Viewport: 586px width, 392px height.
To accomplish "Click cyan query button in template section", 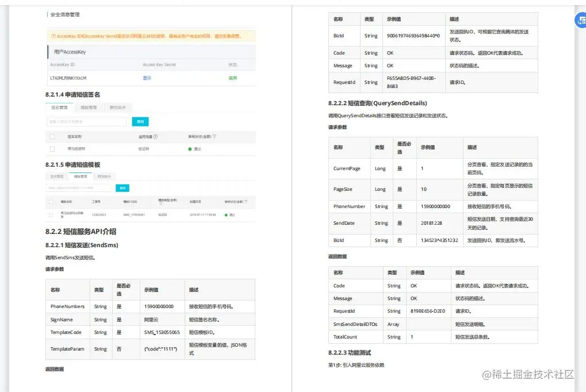I will pyautogui.click(x=122, y=188).
